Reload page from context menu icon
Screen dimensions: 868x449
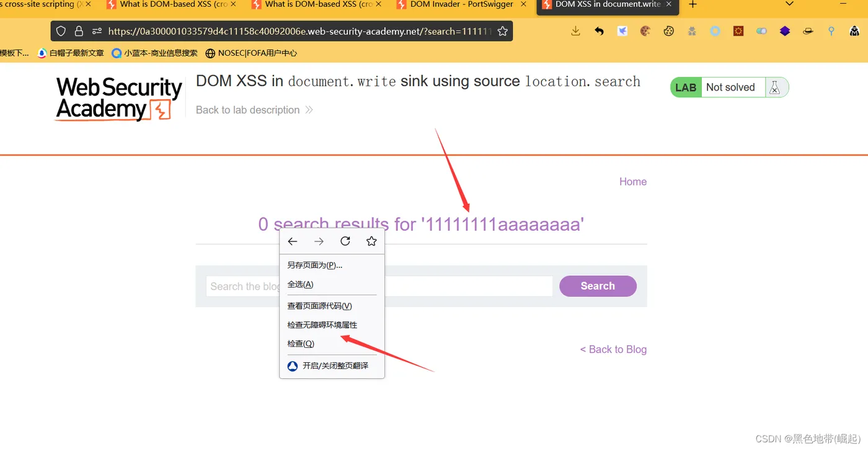[345, 241]
